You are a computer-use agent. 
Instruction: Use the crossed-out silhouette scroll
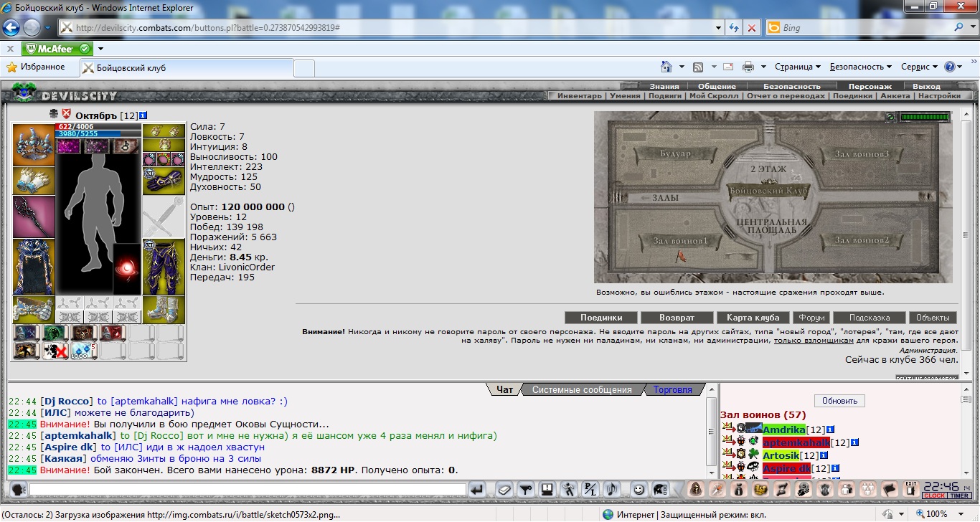click(55, 351)
